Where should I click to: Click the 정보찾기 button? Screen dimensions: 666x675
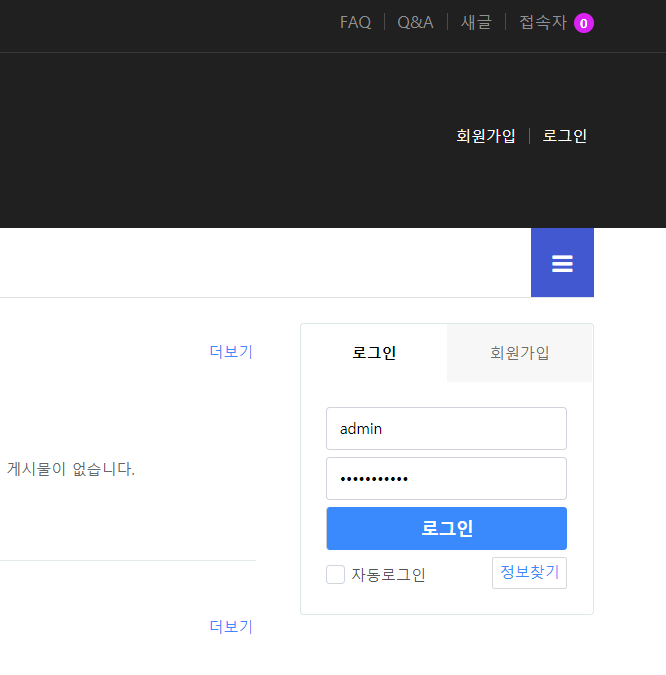529,573
